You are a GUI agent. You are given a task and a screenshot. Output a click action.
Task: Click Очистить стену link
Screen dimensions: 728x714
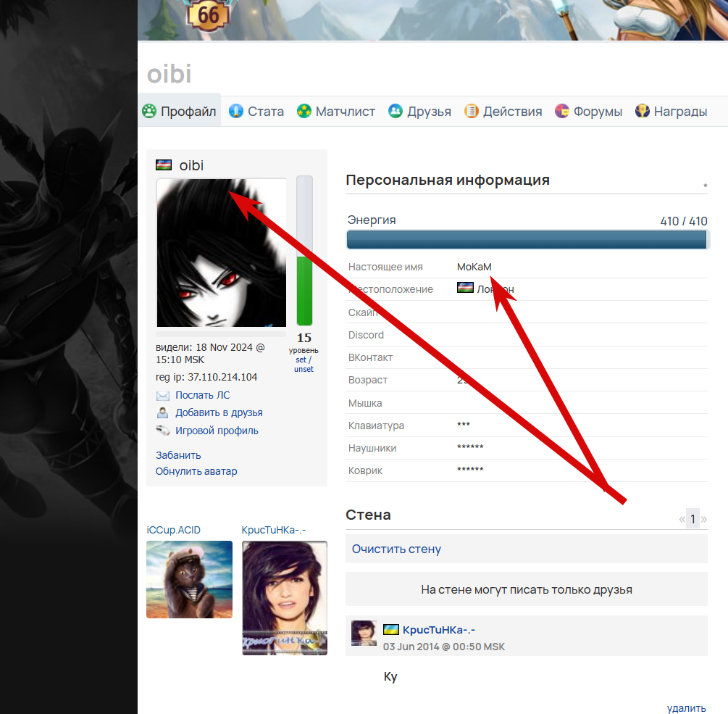[x=396, y=549]
